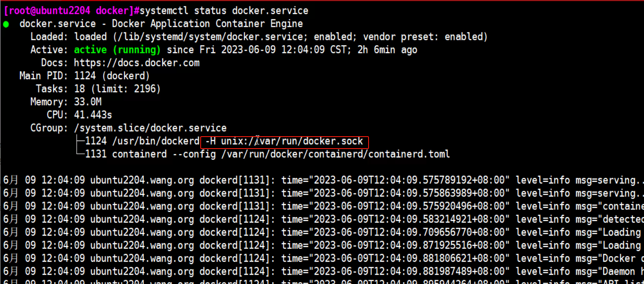Click the 'vendor preset: enabled' text

[425, 37]
